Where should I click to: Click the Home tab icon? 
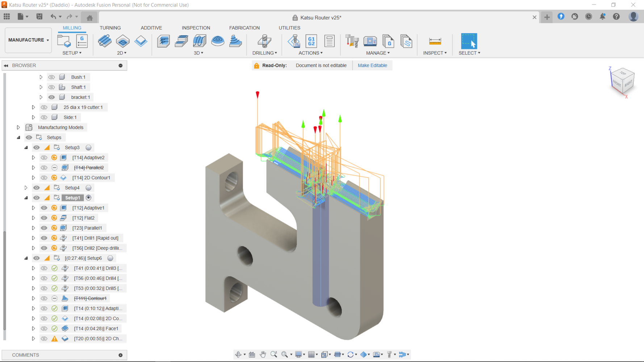90,17
